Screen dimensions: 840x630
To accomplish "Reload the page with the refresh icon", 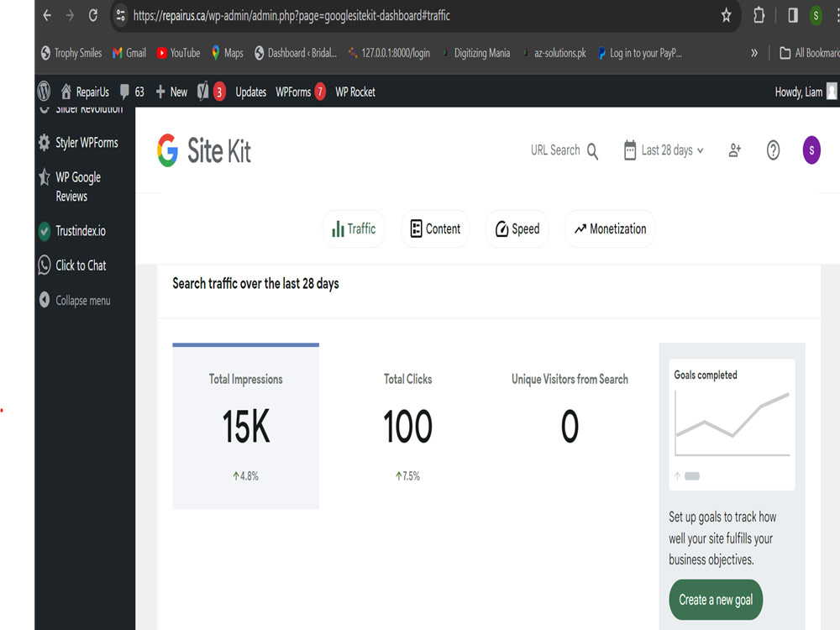I will (x=92, y=15).
